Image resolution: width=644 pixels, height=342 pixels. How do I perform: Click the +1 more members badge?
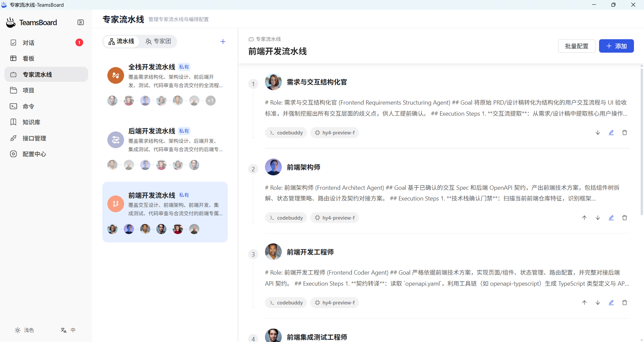tap(211, 101)
